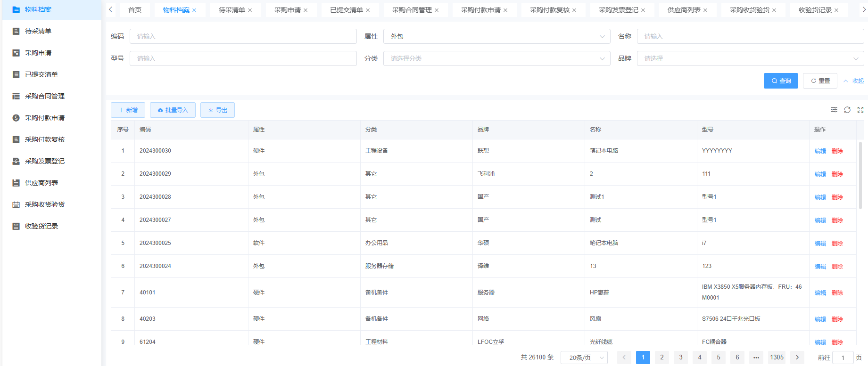Image resolution: width=868 pixels, height=366 pixels.
Task: Open 采购发票登记 from the sidebar
Action: click(45, 161)
